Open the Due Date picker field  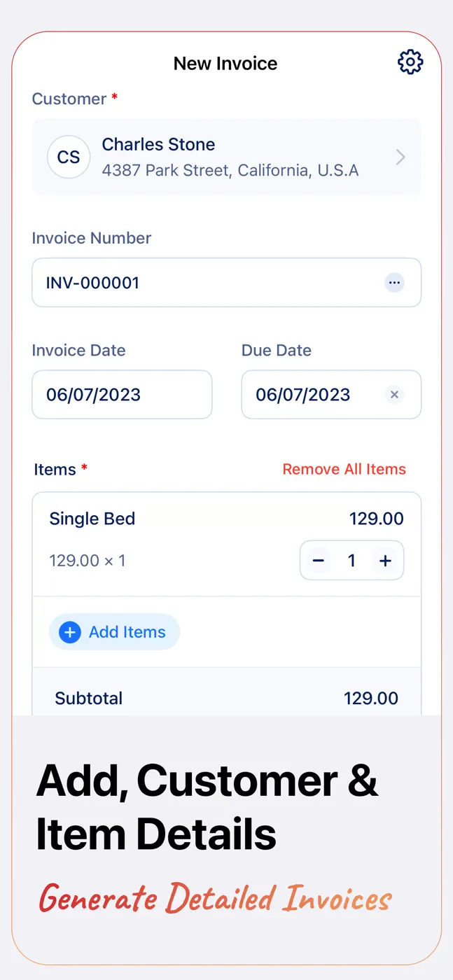(x=331, y=395)
